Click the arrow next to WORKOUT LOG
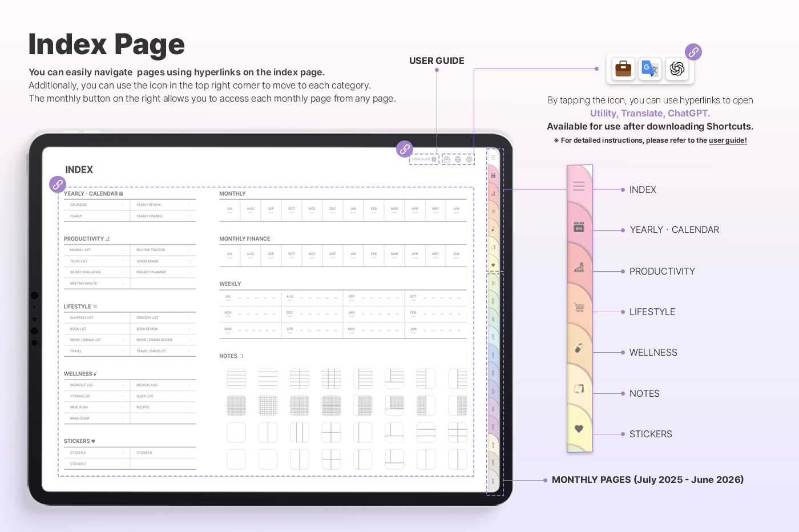Screen dimensions: 799x532 point(123,385)
